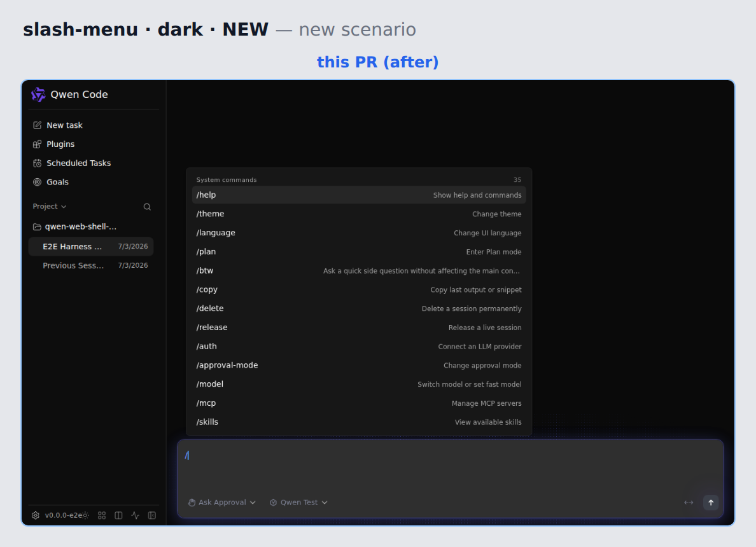Select the /plan command
Screen dimensions: 756x547
pos(359,252)
